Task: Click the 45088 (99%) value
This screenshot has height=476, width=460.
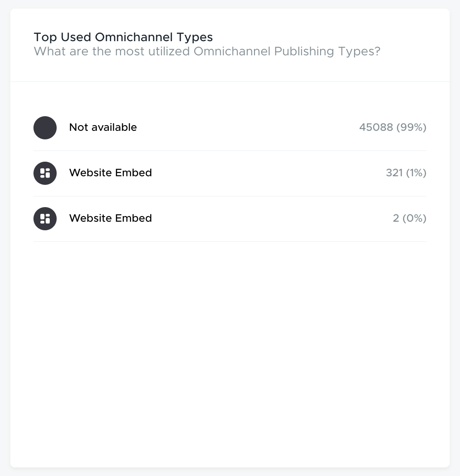Action: click(x=393, y=127)
